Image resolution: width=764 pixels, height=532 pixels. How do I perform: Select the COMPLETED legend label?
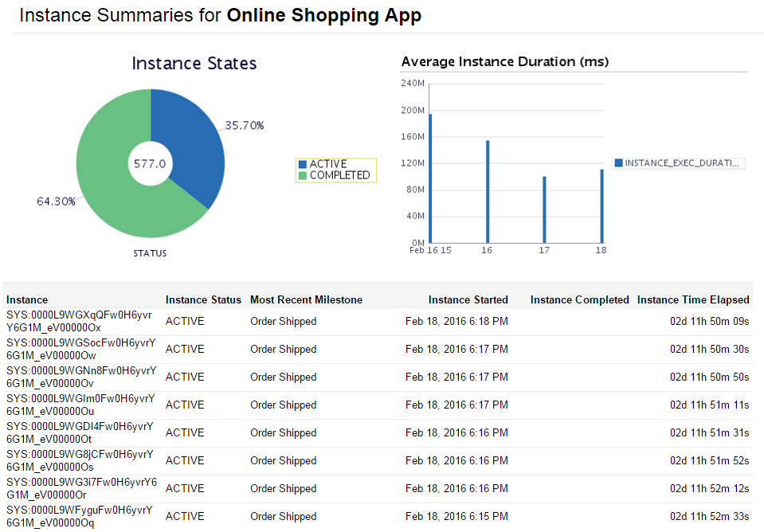point(340,175)
